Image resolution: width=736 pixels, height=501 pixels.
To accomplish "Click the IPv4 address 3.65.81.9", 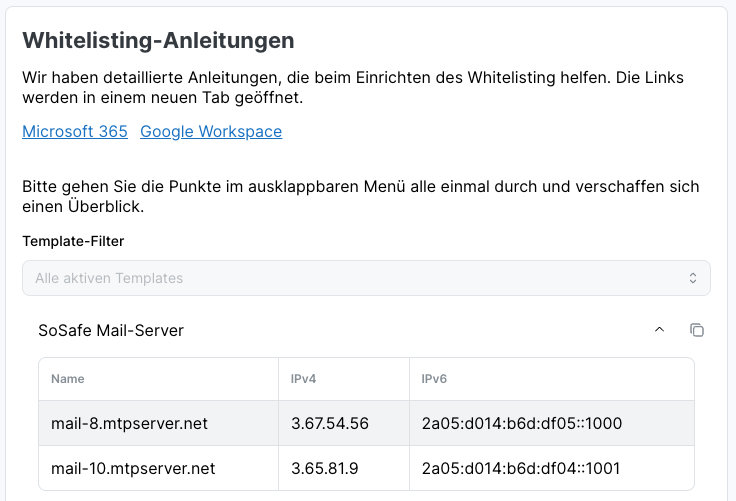I will pyautogui.click(x=326, y=468).
